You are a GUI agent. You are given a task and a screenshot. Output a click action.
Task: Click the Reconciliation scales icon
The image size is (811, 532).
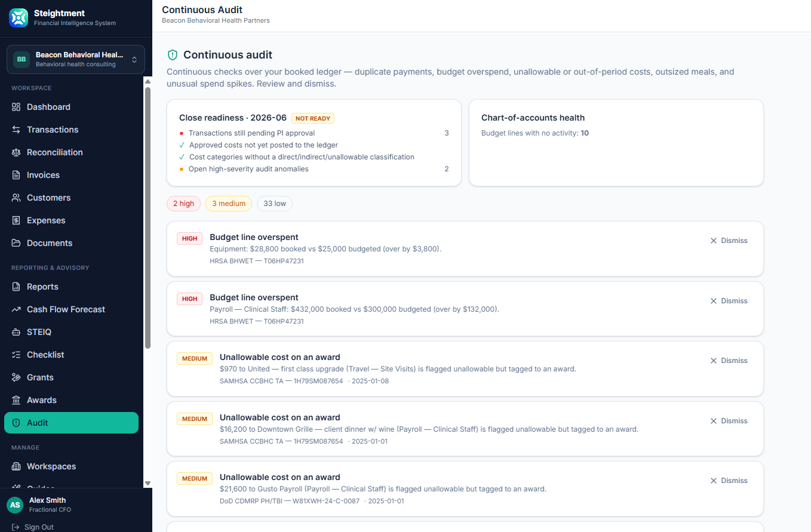click(x=16, y=152)
